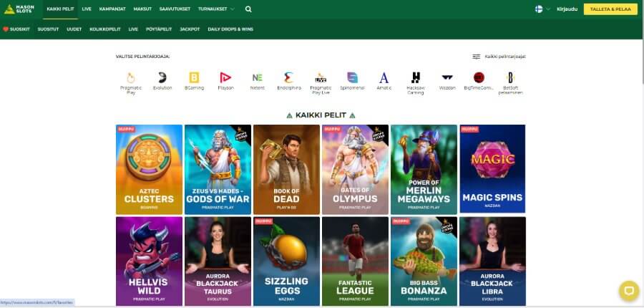Open Live category in sub navigation
This screenshot has width=644, height=308.
(133, 29)
